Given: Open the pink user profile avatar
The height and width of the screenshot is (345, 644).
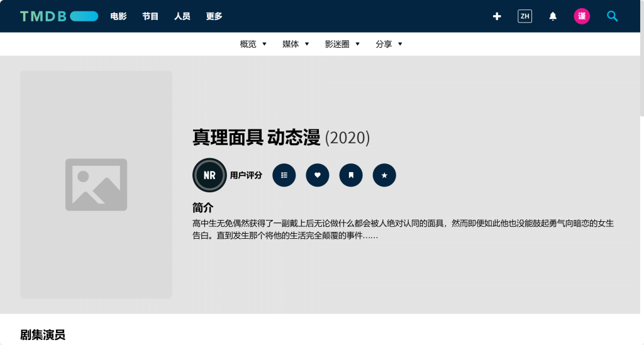Looking at the screenshot, I should coord(582,16).
